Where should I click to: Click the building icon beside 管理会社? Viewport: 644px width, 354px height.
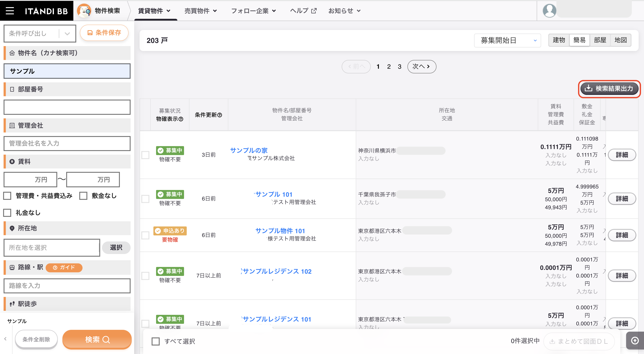(12, 125)
